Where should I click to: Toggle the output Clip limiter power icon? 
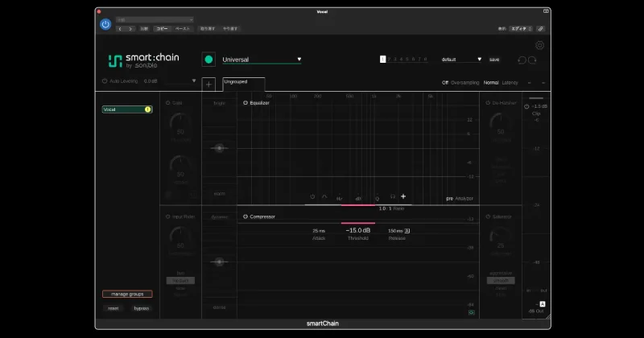tap(526, 106)
